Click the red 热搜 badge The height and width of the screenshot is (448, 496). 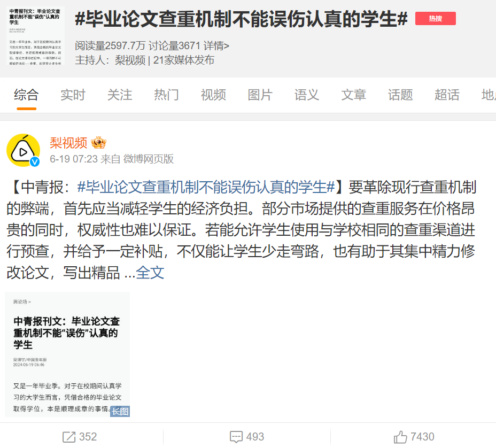[435, 18]
